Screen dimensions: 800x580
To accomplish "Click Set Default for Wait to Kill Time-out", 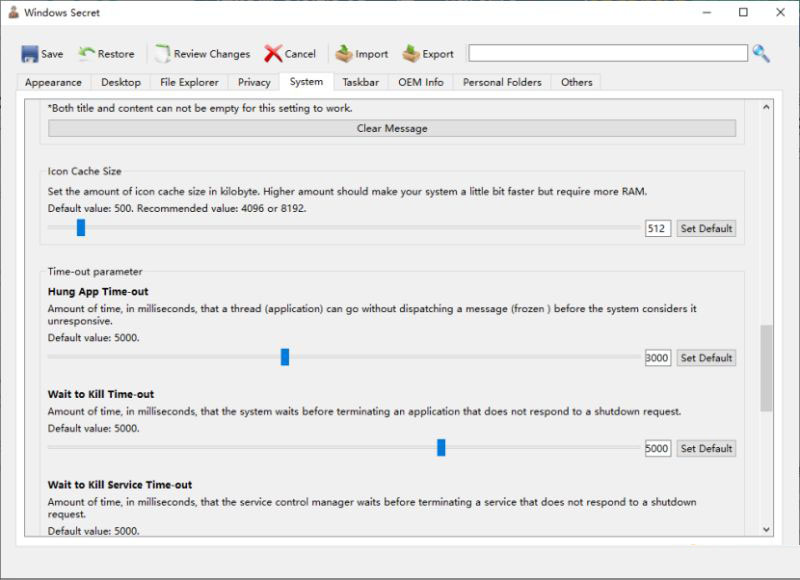I will (x=706, y=448).
